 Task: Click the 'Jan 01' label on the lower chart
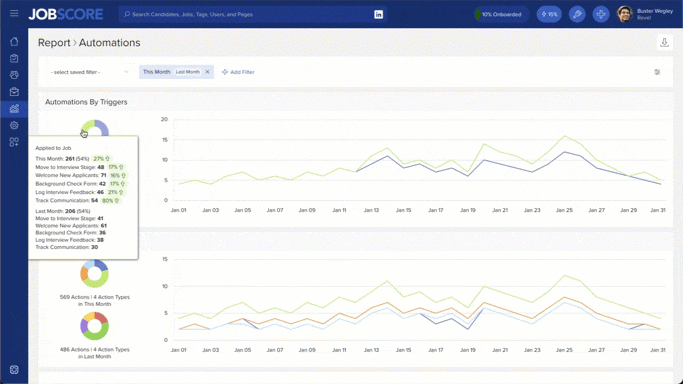click(178, 350)
